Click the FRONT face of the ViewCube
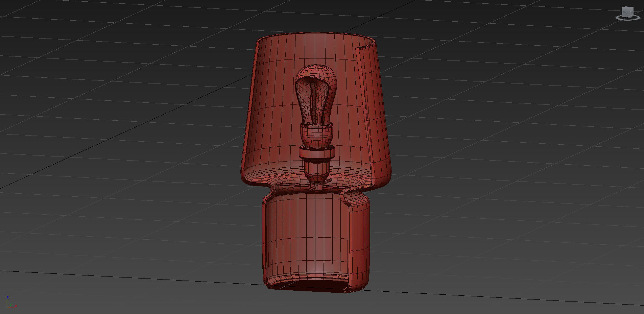This screenshot has width=644, height=314. [x=626, y=13]
